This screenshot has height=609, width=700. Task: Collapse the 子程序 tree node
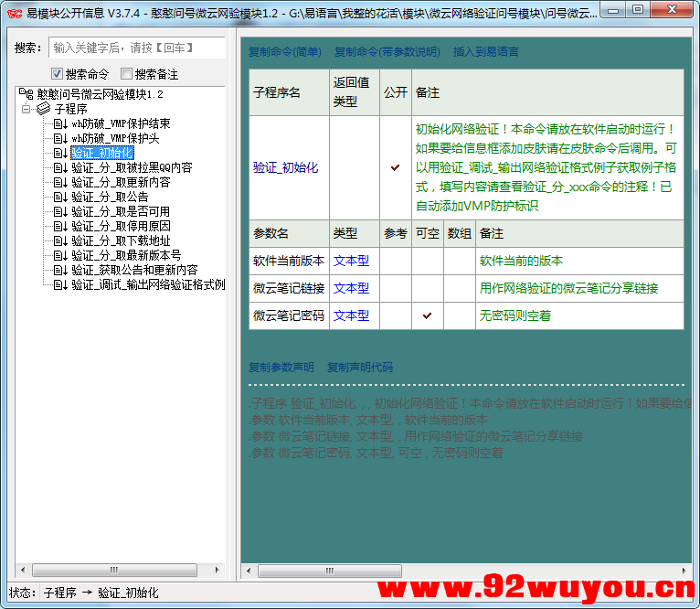pyautogui.click(x=27, y=109)
